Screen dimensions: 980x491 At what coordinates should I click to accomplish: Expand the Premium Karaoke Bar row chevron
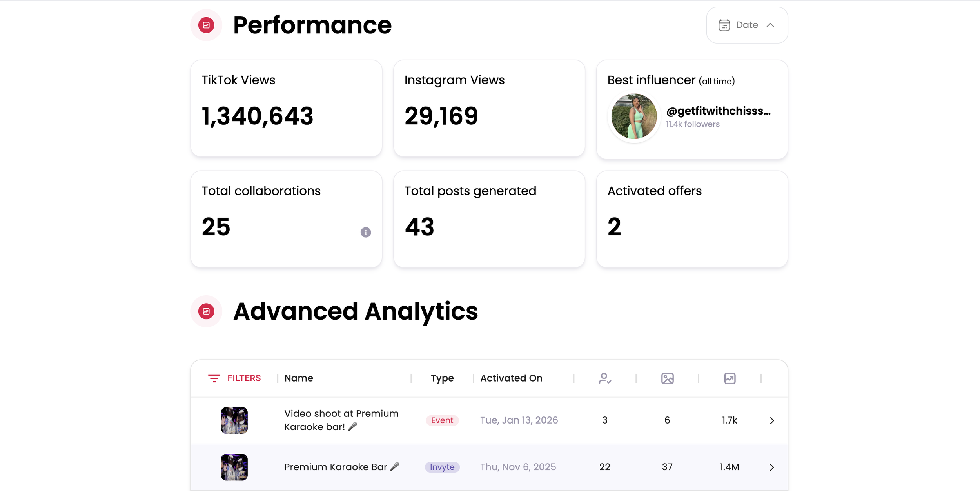coord(772,467)
